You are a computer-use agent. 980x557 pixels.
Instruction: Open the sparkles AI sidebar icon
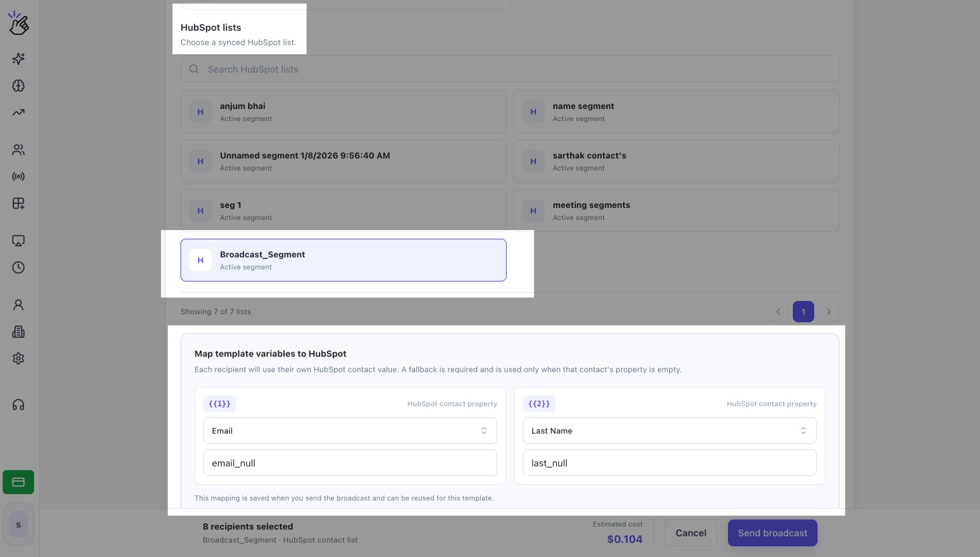pyautogui.click(x=19, y=59)
